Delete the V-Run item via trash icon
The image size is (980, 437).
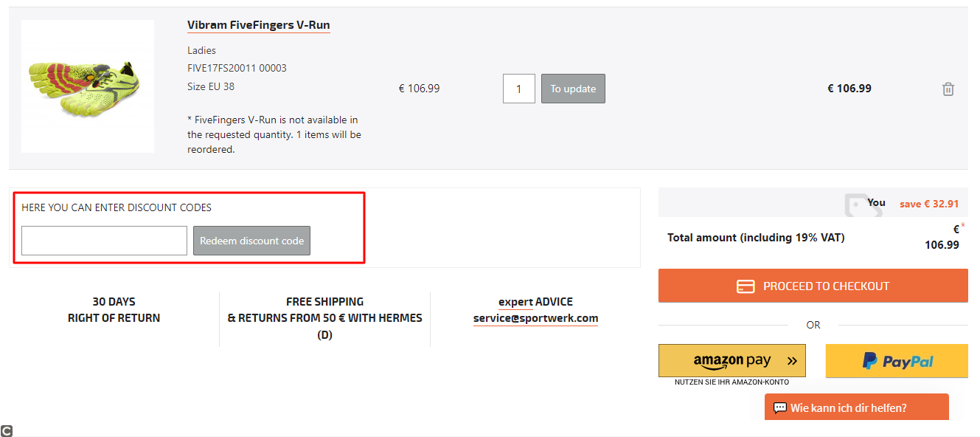948,89
